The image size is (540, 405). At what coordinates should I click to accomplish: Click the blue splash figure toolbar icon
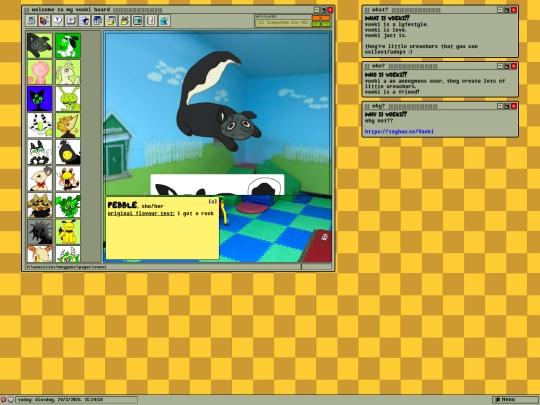[x=164, y=21]
